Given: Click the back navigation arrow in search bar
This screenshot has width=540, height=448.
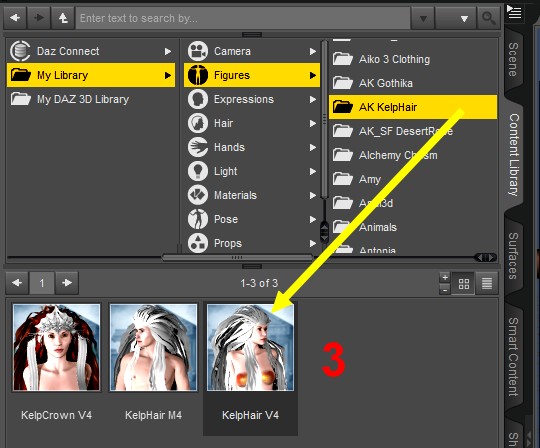Looking at the screenshot, I should pyautogui.click(x=15, y=18).
